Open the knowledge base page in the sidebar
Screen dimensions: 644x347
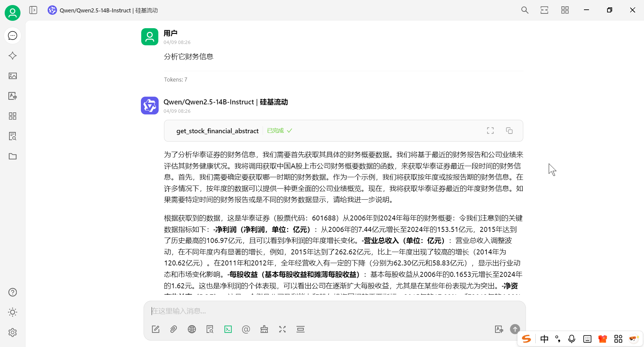coord(12,136)
